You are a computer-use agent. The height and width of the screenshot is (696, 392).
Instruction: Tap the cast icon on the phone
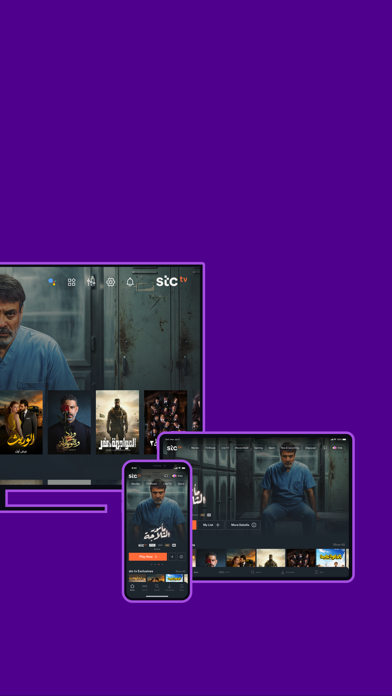(166, 476)
